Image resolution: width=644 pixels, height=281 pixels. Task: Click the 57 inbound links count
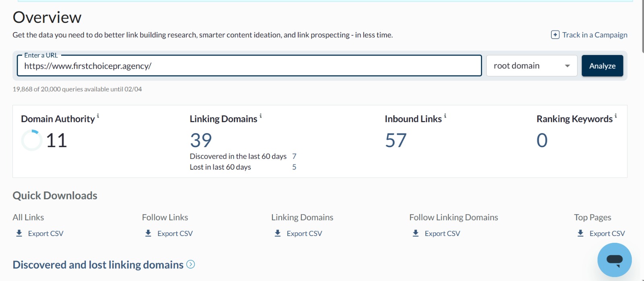396,140
